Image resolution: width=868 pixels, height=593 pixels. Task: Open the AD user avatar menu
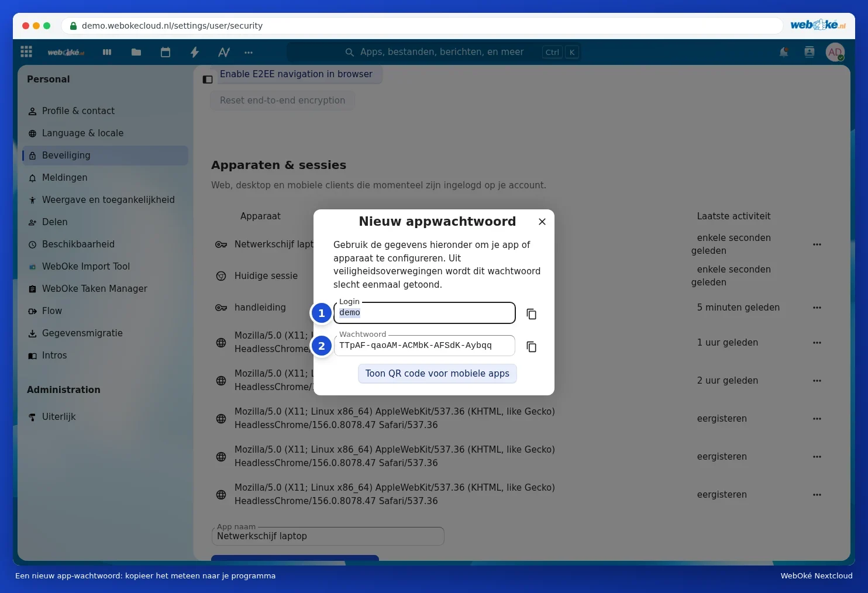835,52
